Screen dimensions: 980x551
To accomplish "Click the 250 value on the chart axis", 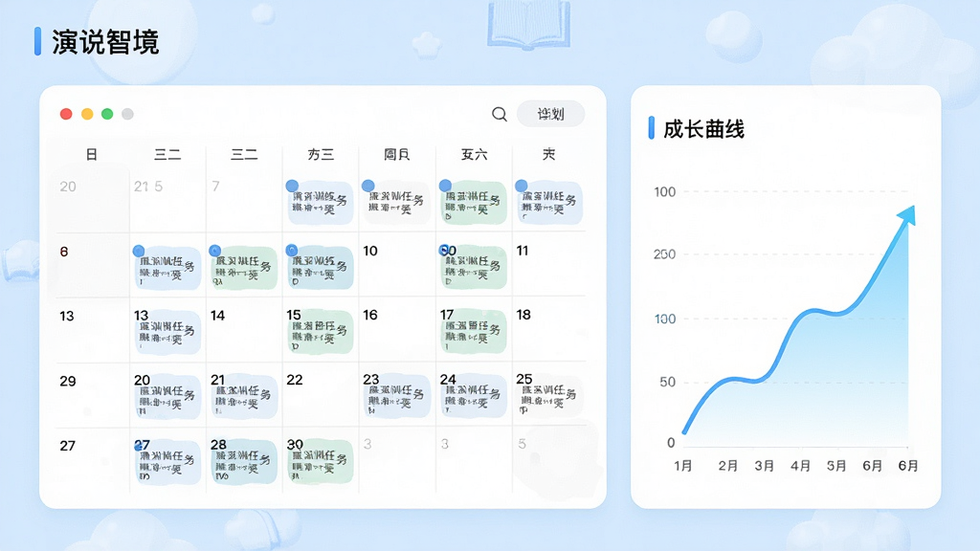I will coord(664,254).
